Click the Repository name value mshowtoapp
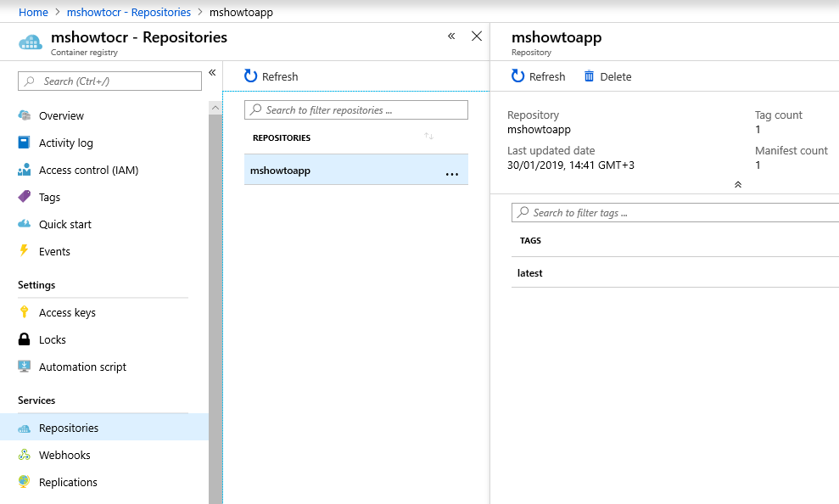This screenshot has width=839, height=504. pos(539,130)
